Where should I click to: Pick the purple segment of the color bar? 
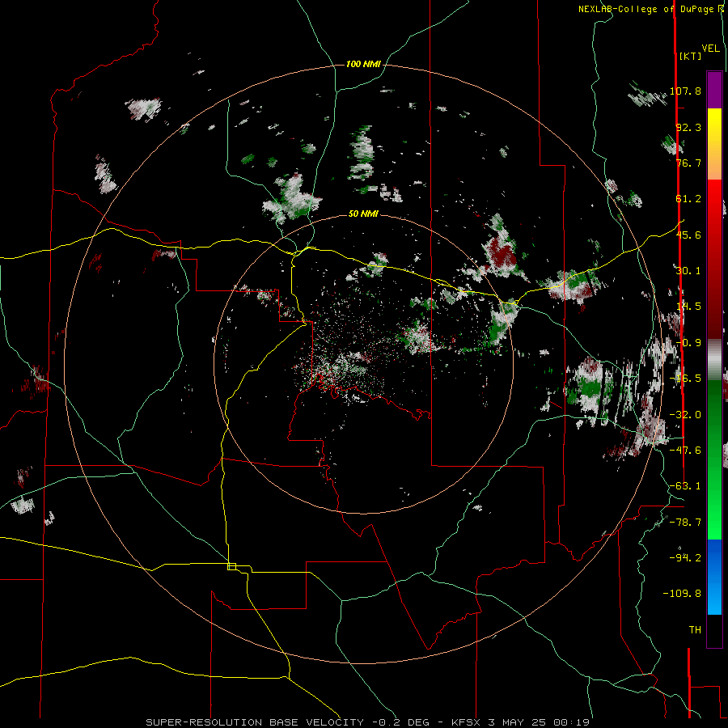point(714,90)
